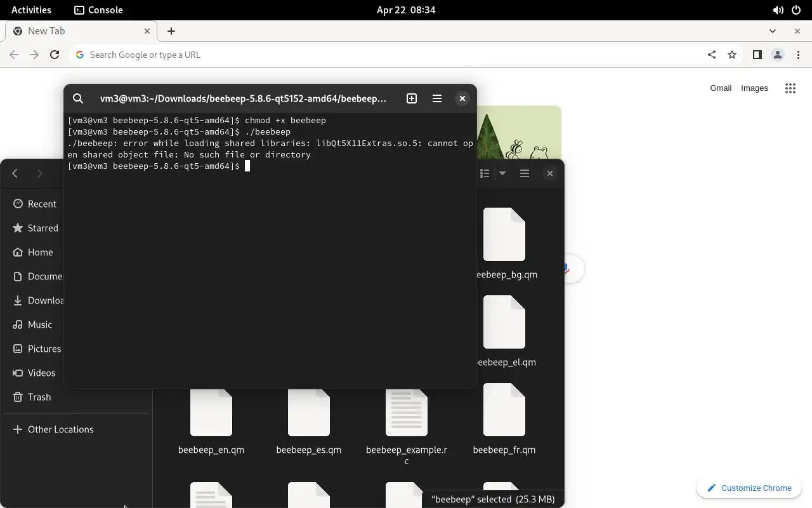Select the beebeep_fr.qm file
This screenshot has width=812, height=508.
coord(504,418)
